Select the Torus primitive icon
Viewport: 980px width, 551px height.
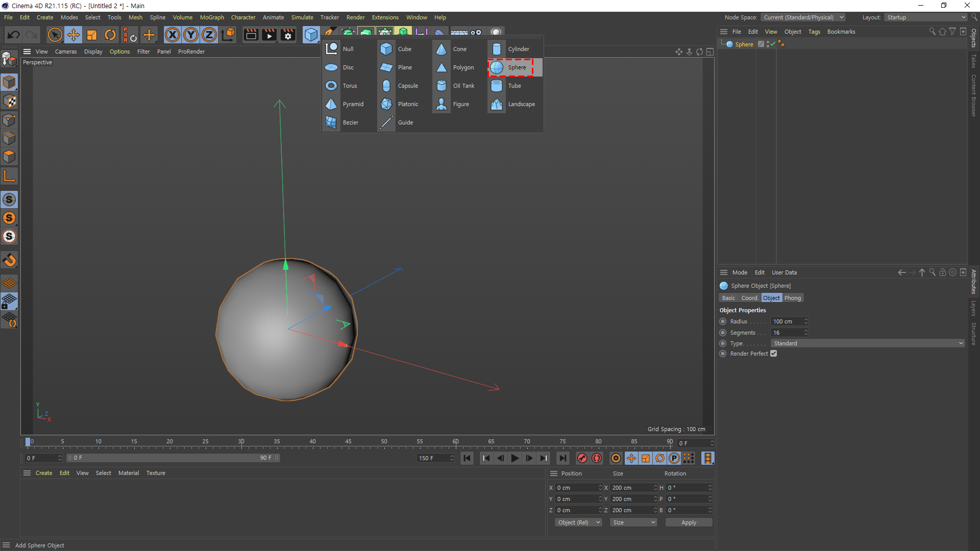(331, 86)
